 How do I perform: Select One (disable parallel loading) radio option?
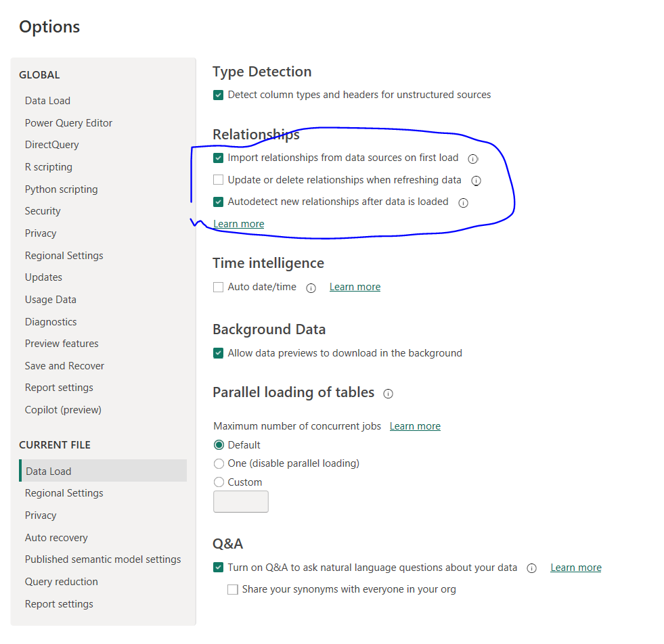(219, 464)
